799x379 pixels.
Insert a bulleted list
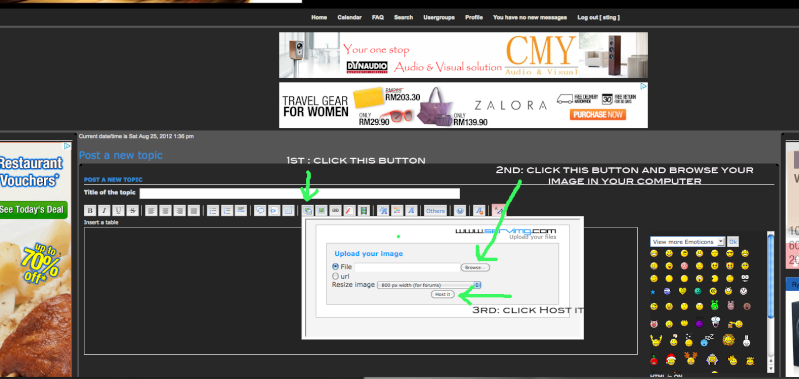(213, 210)
